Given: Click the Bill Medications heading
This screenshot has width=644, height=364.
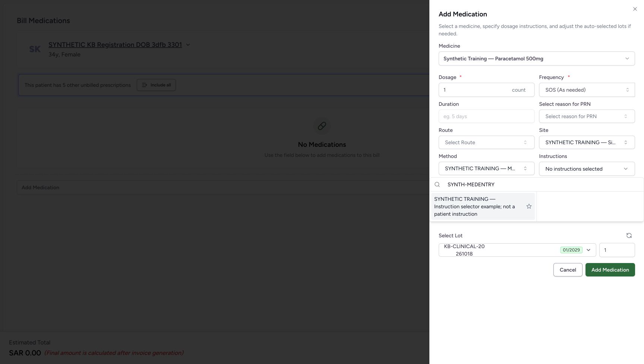Looking at the screenshot, I should [43, 20].
